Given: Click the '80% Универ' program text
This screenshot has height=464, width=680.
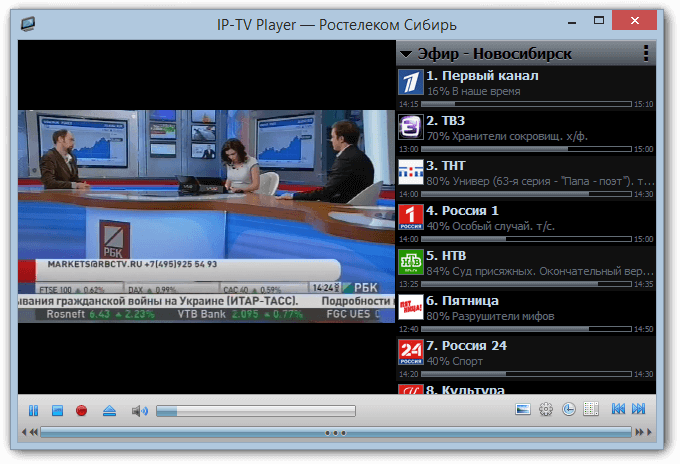Looking at the screenshot, I should pos(540,181).
